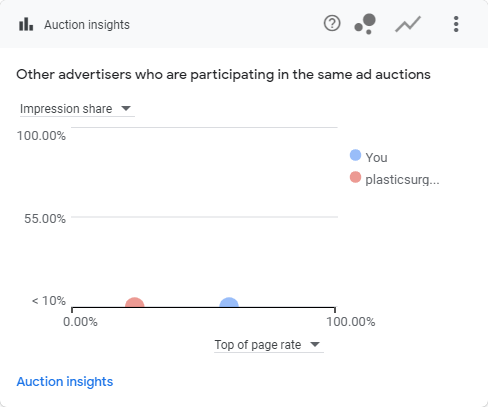Switch to the bubble chart view icon
The width and height of the screenshot is (488, 407).
(x=365, y=24)
